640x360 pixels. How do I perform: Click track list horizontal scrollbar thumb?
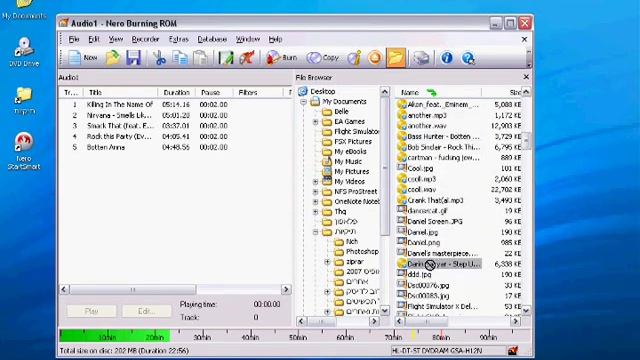(x=133, y=289)
